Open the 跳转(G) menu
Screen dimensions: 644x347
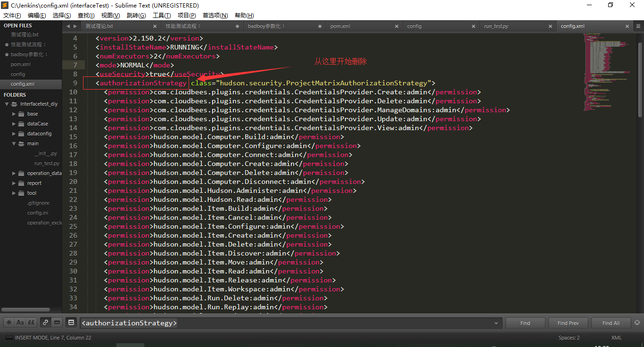(136, 16)
